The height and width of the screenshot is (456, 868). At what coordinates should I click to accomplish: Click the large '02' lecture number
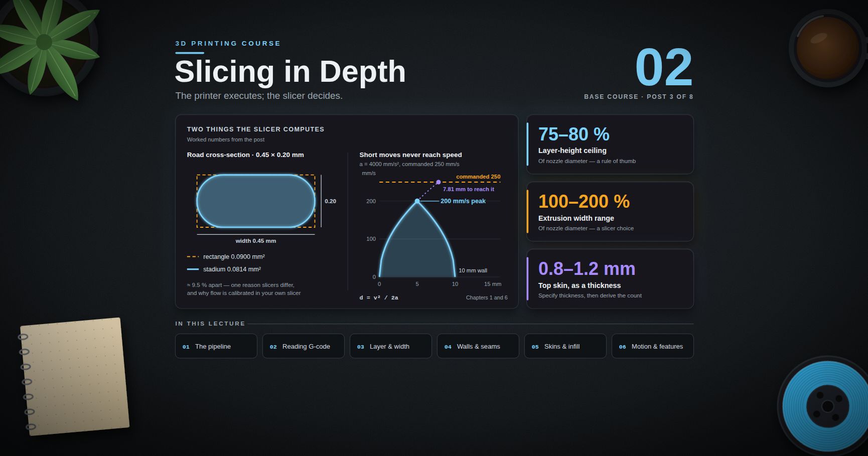click(x=664, y=68)
